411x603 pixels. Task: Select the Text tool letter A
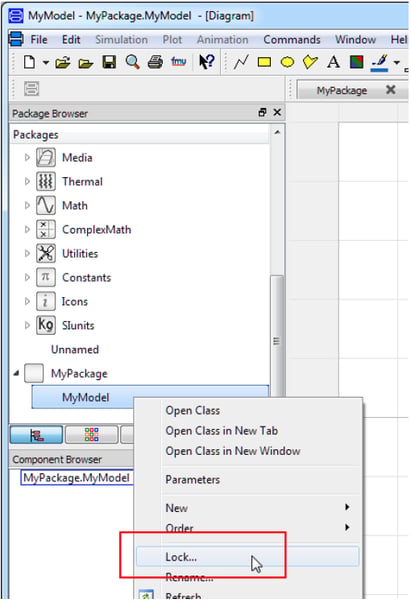(333, 62)
